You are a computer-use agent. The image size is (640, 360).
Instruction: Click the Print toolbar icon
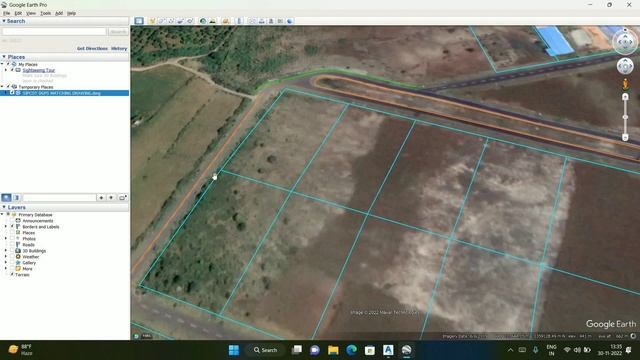click(x=262, y=21)
